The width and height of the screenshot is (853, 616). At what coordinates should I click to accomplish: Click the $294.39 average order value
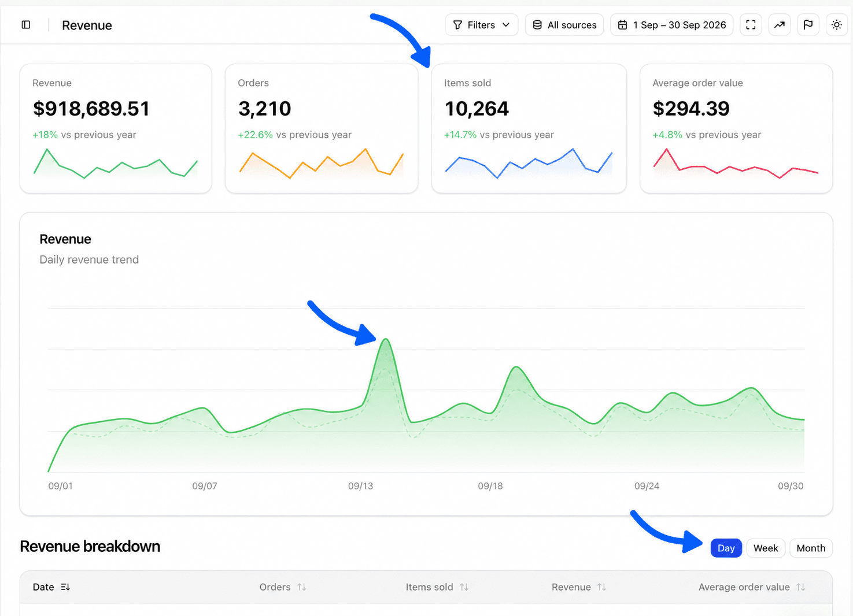click(691, 109)
